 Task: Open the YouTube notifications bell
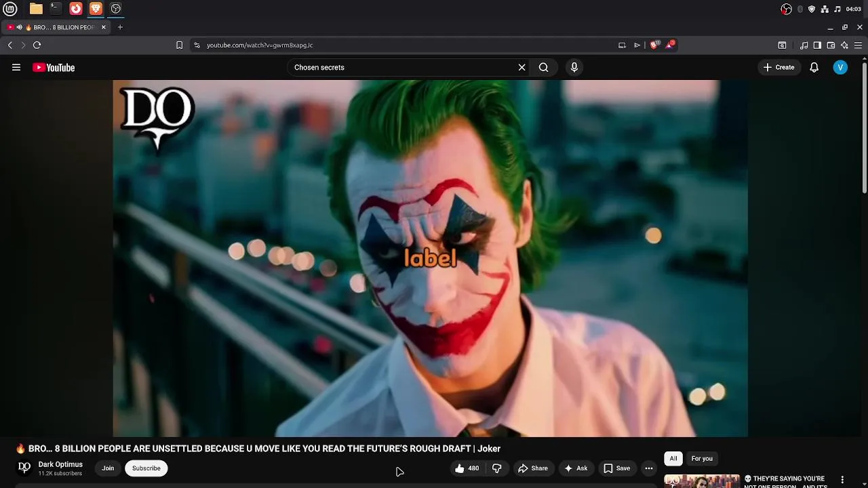point(814,67)
